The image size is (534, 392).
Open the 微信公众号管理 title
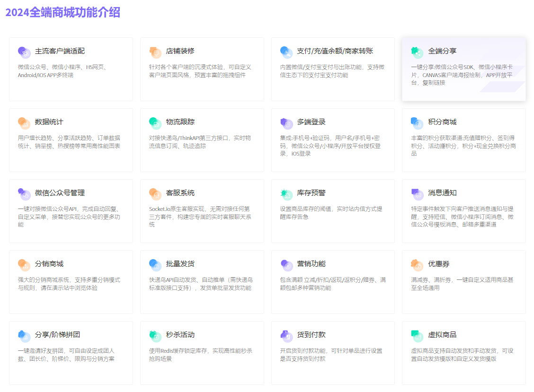pyautogui.click(x=60, y=193)
